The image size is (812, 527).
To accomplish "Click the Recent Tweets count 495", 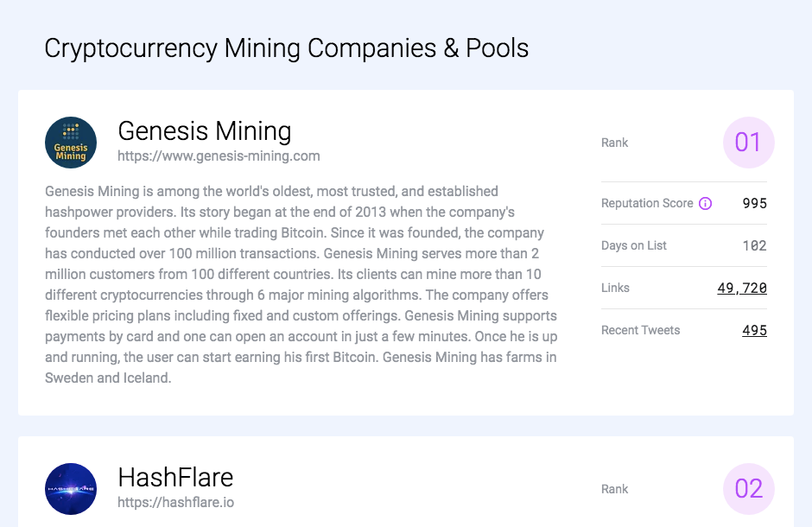I will [x=753, y=330].
